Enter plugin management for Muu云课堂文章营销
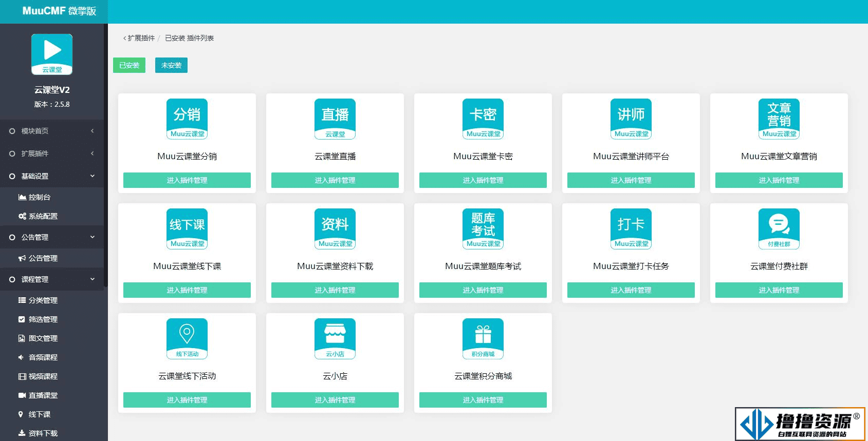Screen dimensions: 868x441 [779, 180]
